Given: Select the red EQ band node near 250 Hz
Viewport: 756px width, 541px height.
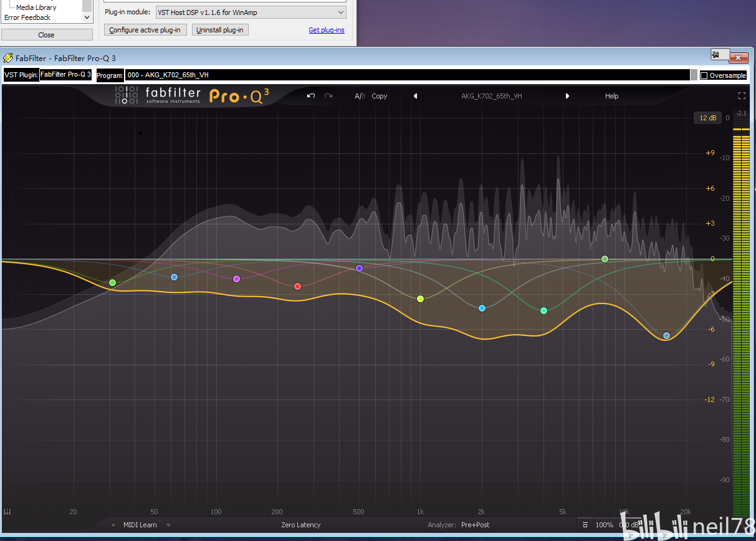Looking at the screenshot, I should [297, 286].
